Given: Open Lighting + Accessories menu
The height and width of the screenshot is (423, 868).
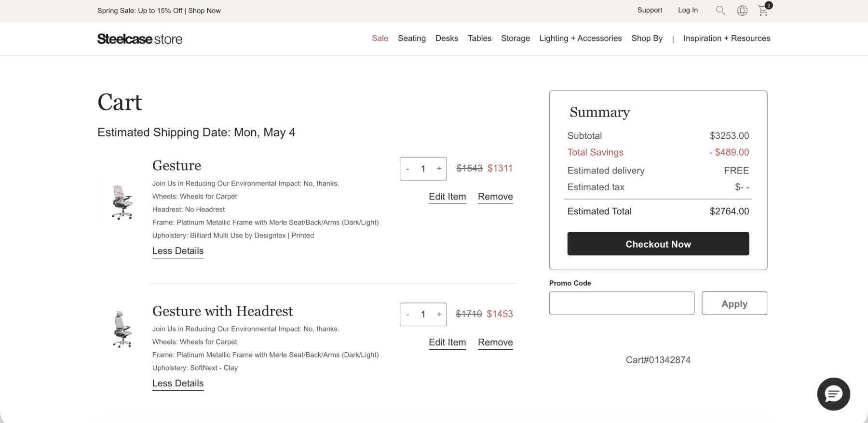Looking at the screenshot, I should tap(581, 38).
